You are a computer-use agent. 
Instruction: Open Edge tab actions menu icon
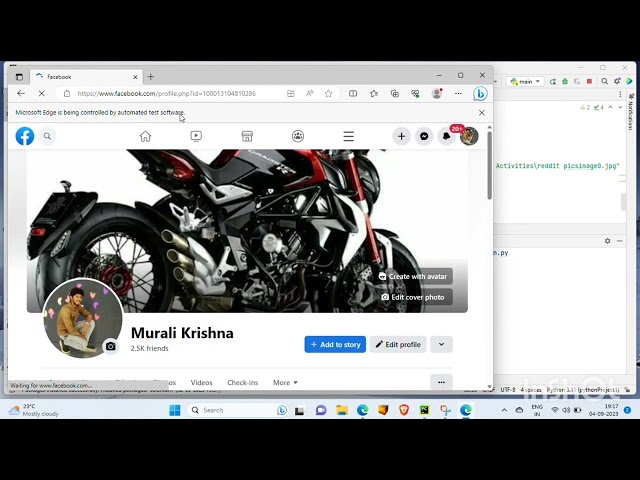(x=19, y=77)
